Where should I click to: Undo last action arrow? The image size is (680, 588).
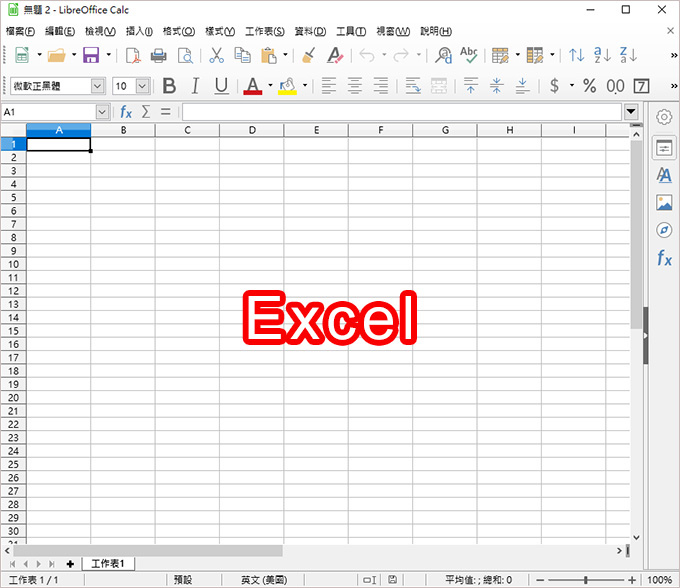coord(367,55)
